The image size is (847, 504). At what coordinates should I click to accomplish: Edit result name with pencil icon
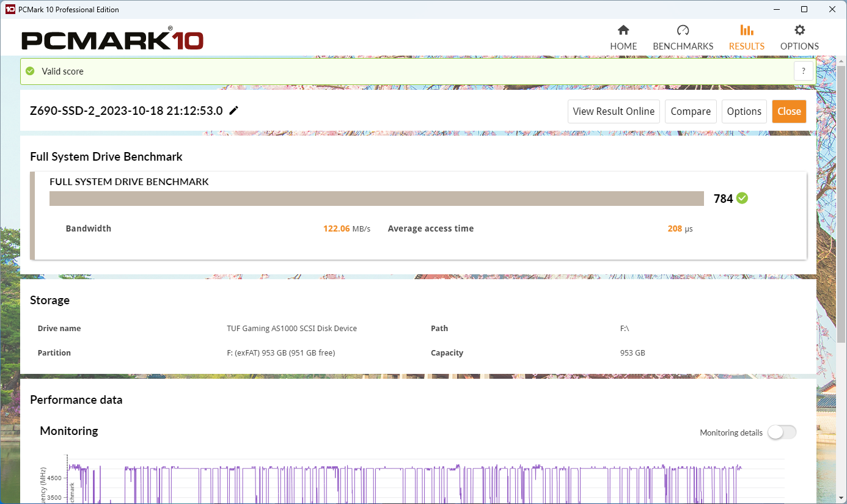tap(233, 111)
